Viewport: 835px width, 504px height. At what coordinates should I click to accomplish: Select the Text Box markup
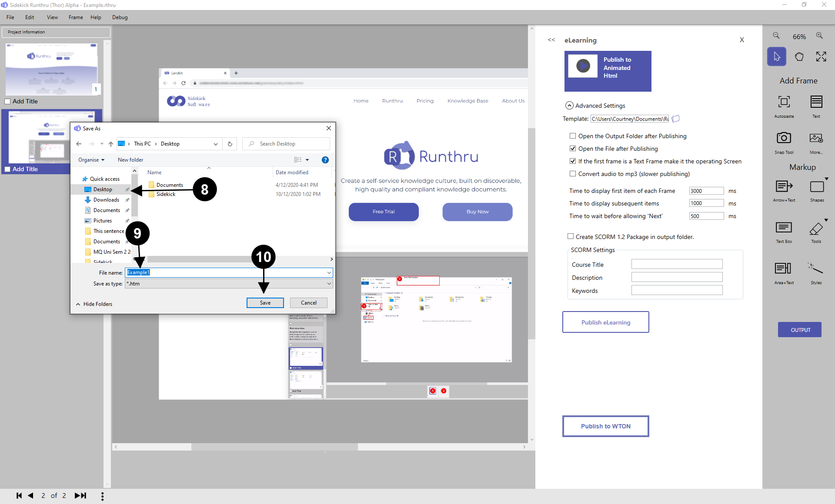(x=784, y=232)
